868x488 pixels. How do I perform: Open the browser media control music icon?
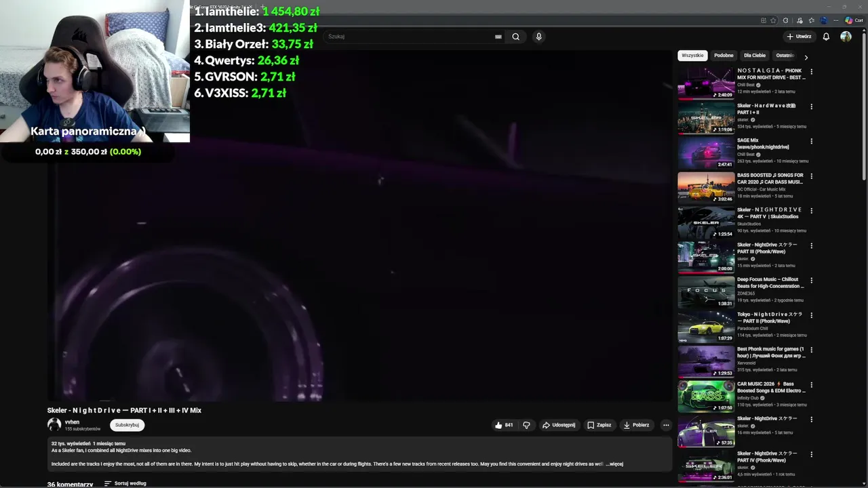click(800, 20)
